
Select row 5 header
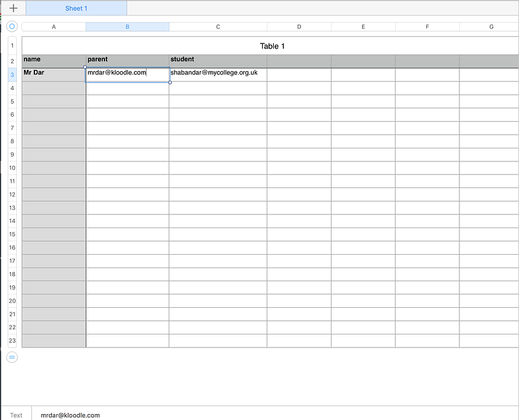point(12,101)
